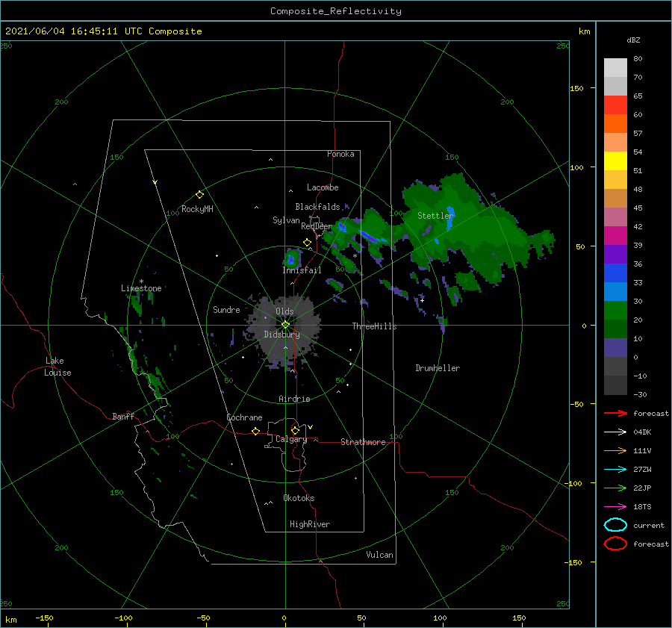Viewport: 672px width, 628px height.
Task: Click the 18TS legend text
Action: point(642,507)
